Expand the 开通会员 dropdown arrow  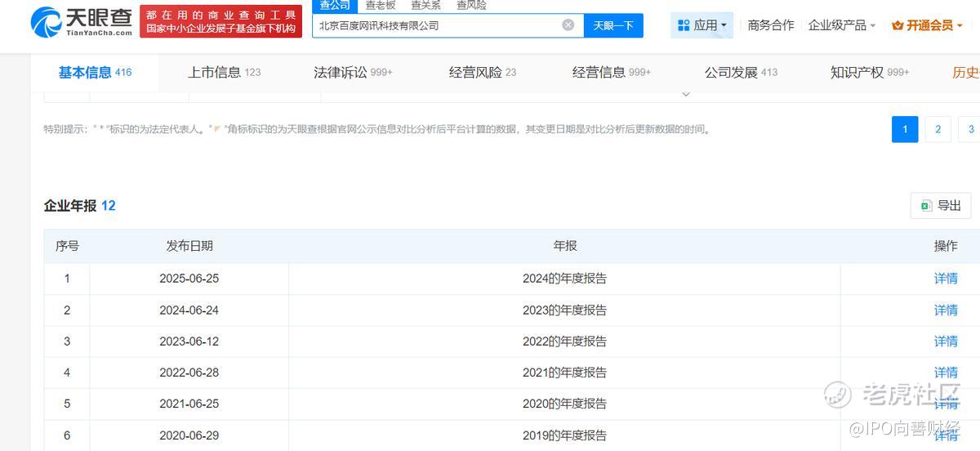pos(960,26)
